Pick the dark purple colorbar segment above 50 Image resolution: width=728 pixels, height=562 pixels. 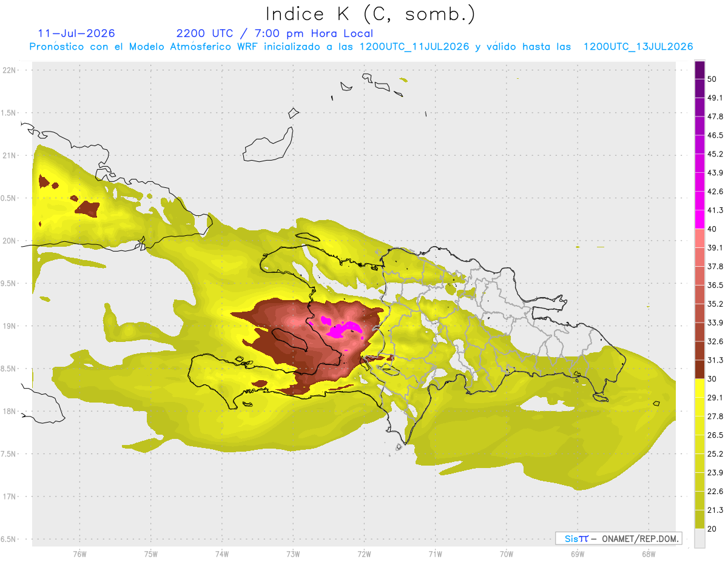pos(699,70)
